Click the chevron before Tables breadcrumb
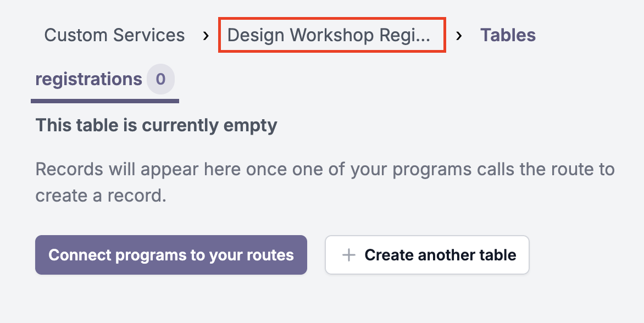 click(x=459, y=35)
